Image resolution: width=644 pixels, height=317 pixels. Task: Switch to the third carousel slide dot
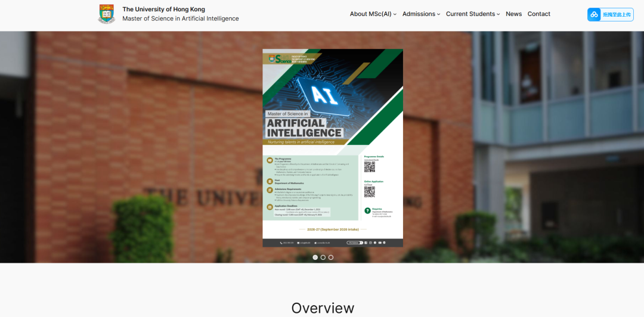[331, 257]
